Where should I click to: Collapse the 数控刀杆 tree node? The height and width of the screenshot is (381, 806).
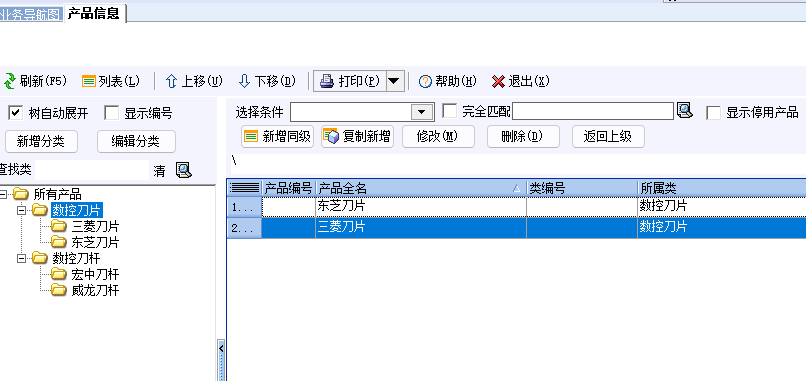pyautogui.click(x=21, y=258)
